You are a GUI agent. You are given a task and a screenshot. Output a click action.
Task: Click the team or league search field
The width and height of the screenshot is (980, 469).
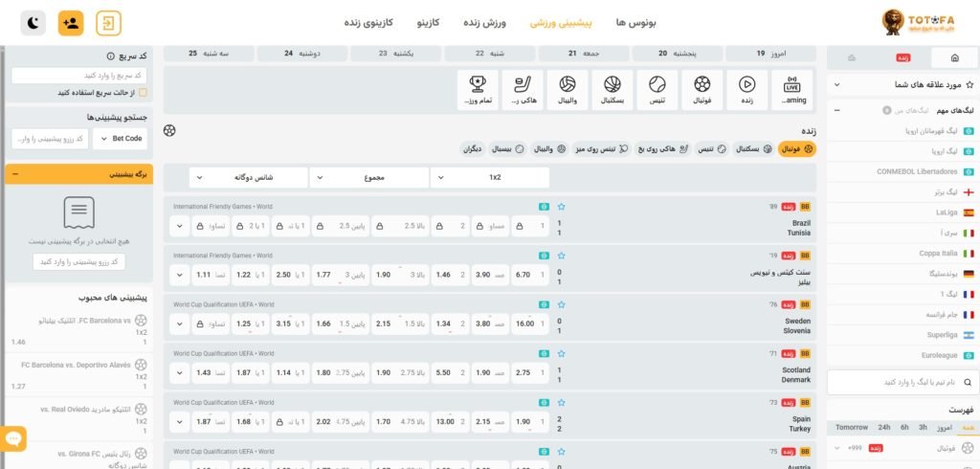tap(902, 382)
